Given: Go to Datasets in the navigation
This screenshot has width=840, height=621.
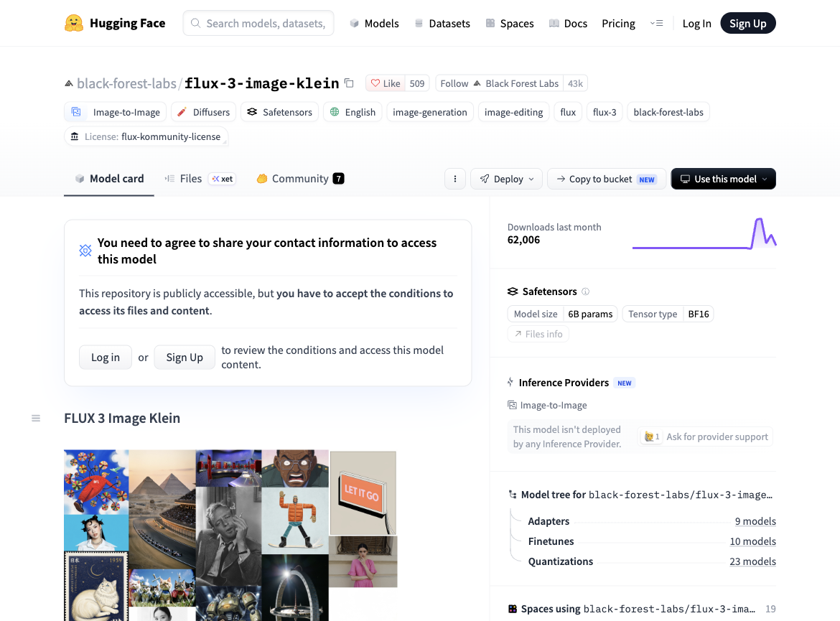Looking at the screenshot, I should point(442,23).
